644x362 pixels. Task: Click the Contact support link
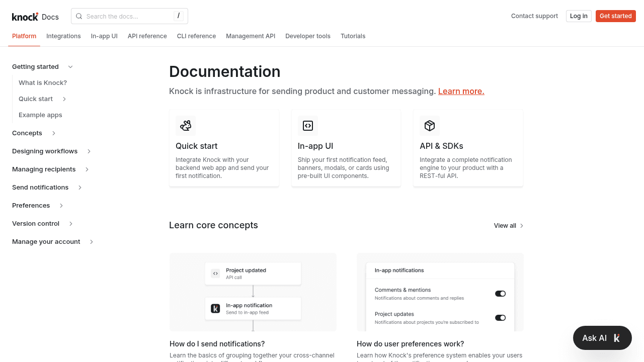[534, 16]
